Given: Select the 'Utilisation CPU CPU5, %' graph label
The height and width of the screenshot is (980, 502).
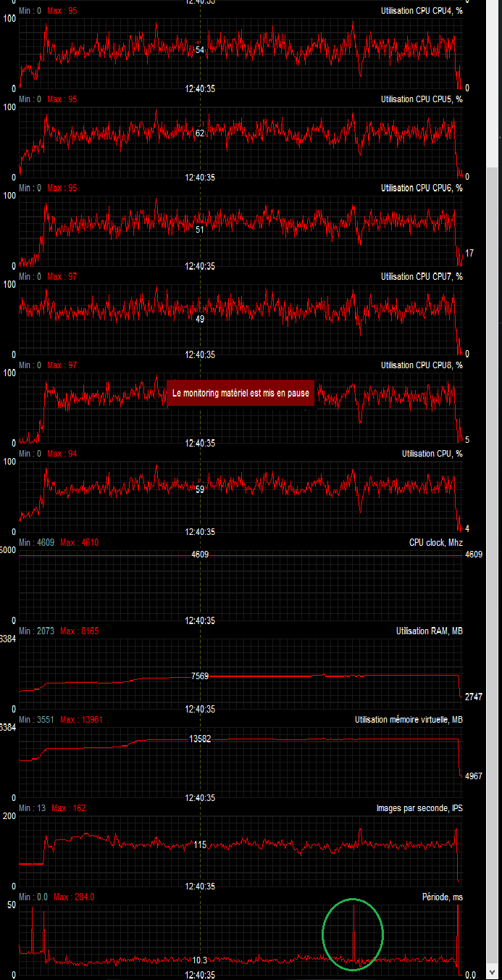Looking at the screenshot, I should (x=422, y=99).
